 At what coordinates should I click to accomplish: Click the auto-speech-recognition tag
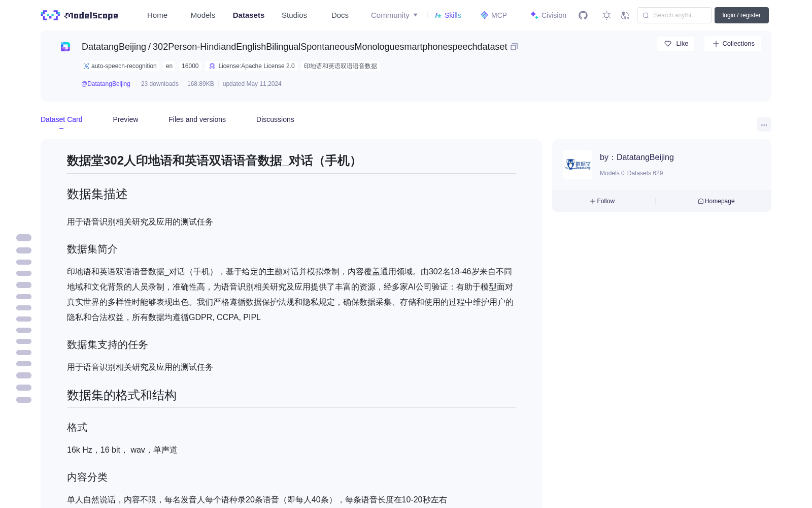[120, 66]
